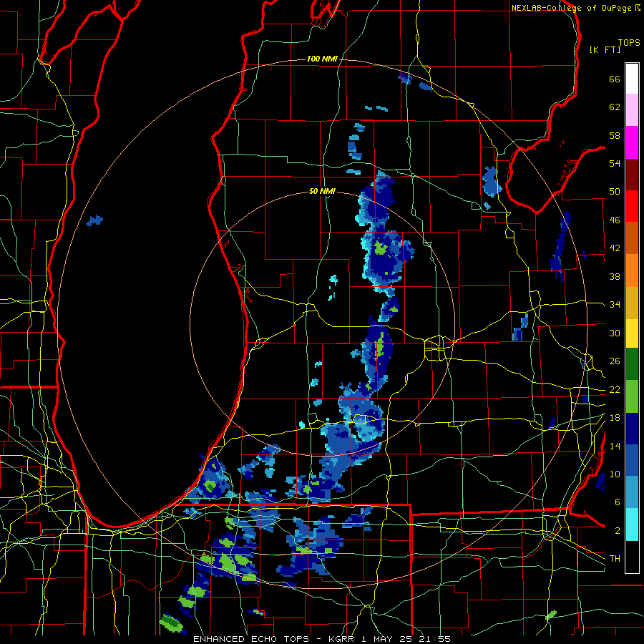Click the legend value 30
The image size is (644, 644).
615,333
